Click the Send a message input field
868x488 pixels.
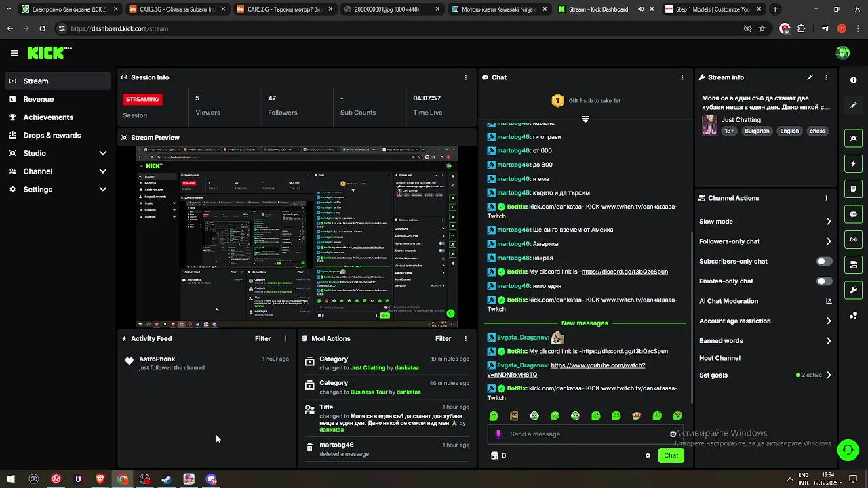coord(587,434)
